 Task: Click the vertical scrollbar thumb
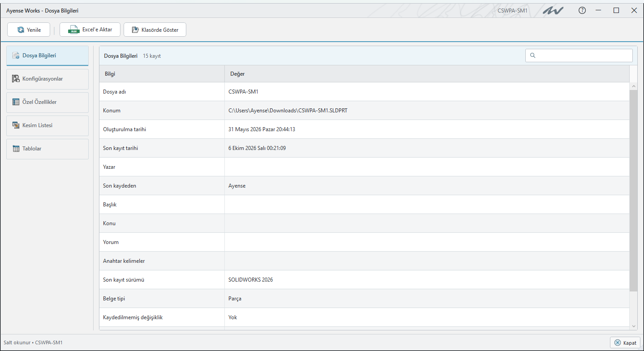point(633,191)
